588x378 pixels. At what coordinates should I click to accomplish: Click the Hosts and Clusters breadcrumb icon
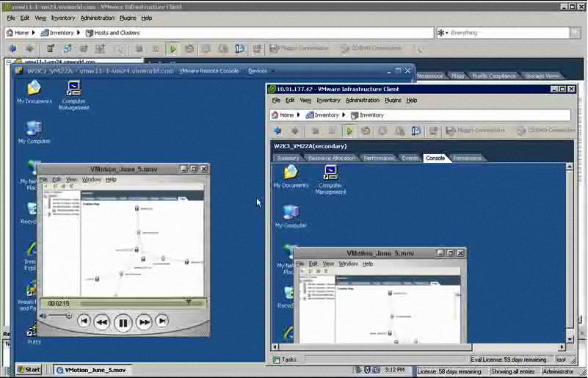(x=90, y=33)
